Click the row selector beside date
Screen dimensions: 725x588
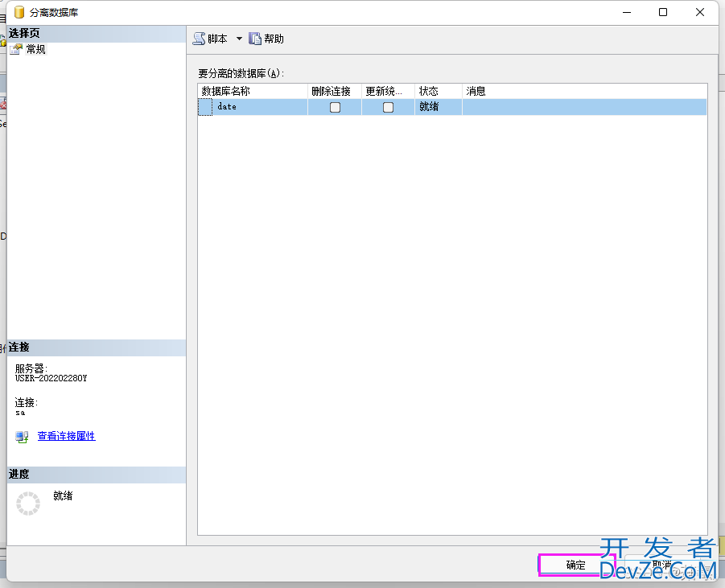[205, 107]
